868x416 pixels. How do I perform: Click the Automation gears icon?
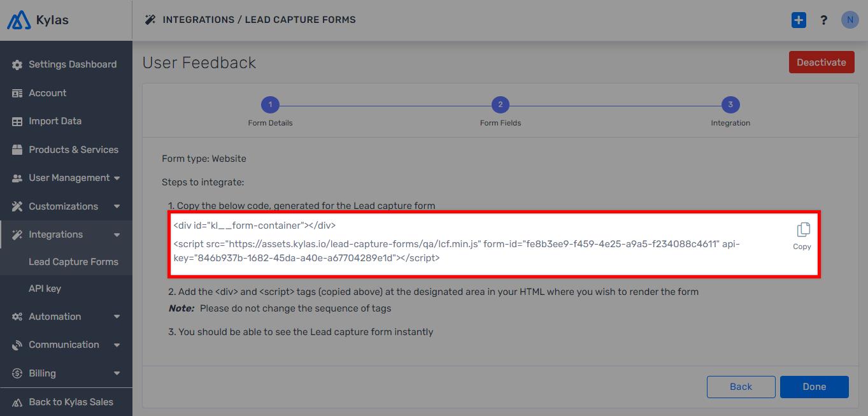[17, 317]
